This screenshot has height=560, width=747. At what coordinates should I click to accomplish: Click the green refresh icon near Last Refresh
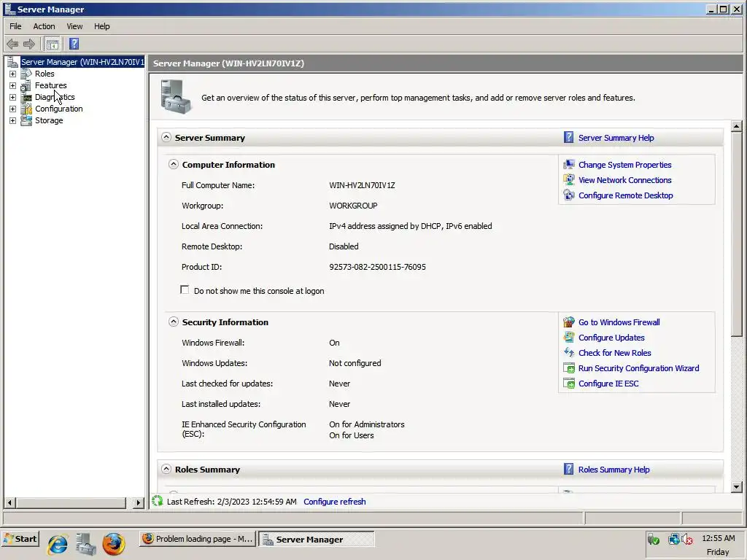[x=158, y=501]
